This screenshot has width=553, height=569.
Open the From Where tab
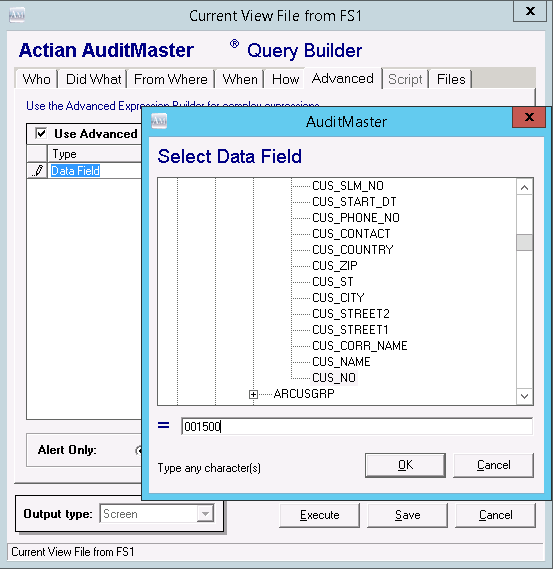point(171,79)
